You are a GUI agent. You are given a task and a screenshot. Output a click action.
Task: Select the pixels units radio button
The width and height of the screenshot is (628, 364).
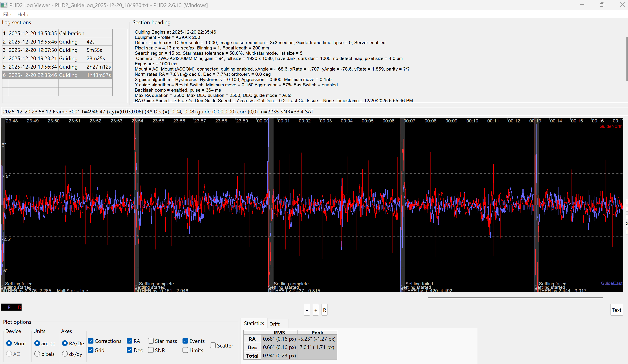click(37, 354)
